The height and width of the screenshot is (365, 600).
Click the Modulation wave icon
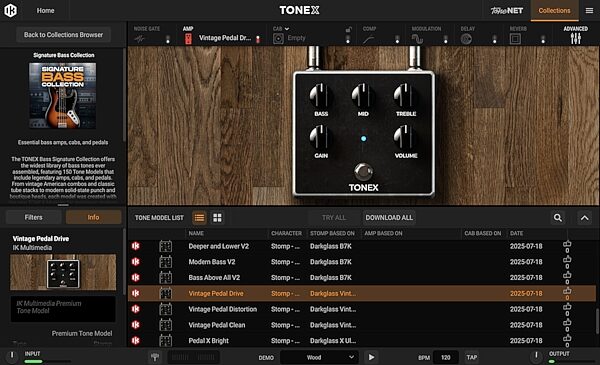click(417, 39)
